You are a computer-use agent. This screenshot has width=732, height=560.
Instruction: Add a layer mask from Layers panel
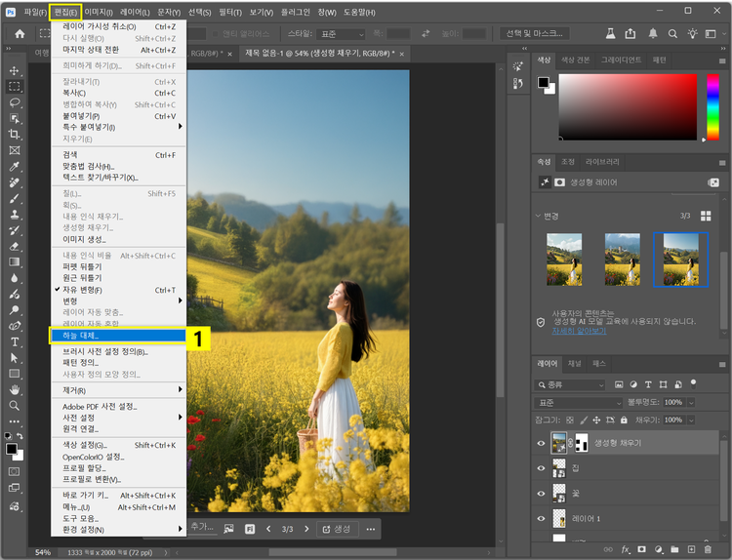coord(642,549)
